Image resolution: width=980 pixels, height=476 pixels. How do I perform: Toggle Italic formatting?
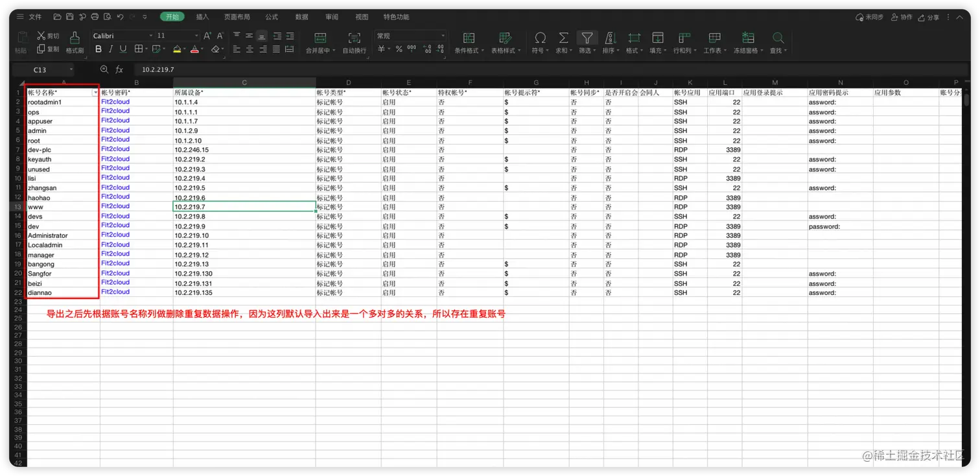tap(111, 49)
